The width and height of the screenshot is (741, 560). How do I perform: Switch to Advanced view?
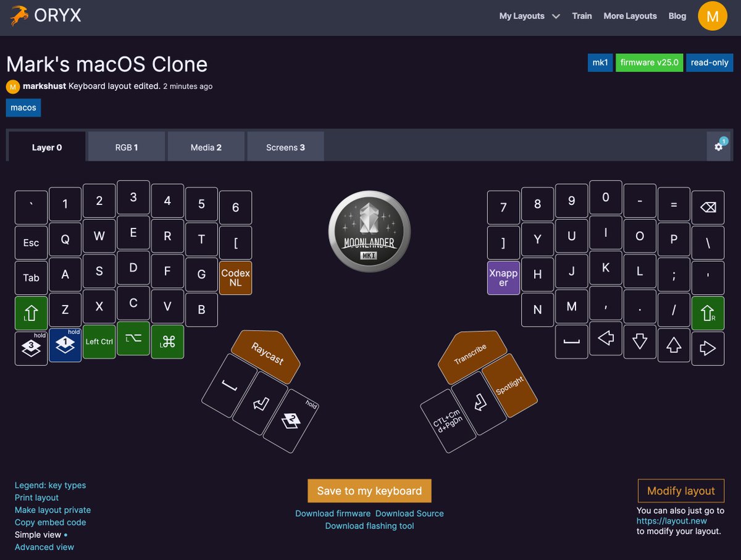pyautogui.click(x=44, y=547)
